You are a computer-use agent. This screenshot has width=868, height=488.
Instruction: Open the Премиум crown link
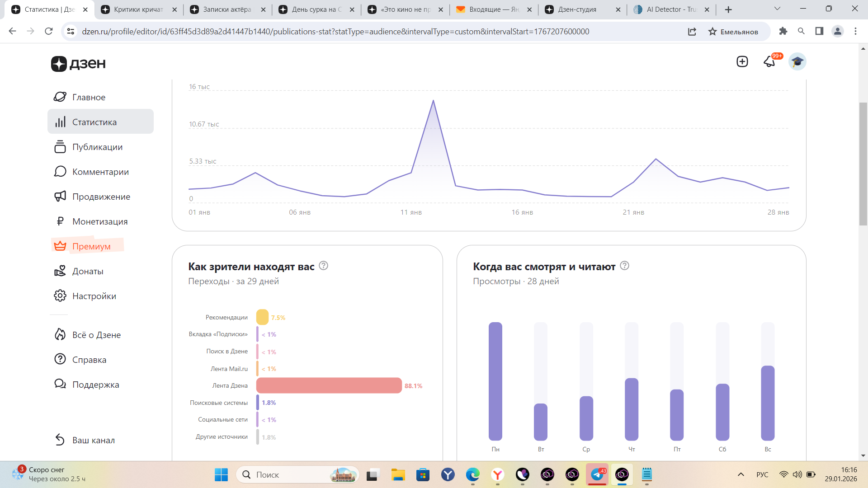[x=91, y=246]
